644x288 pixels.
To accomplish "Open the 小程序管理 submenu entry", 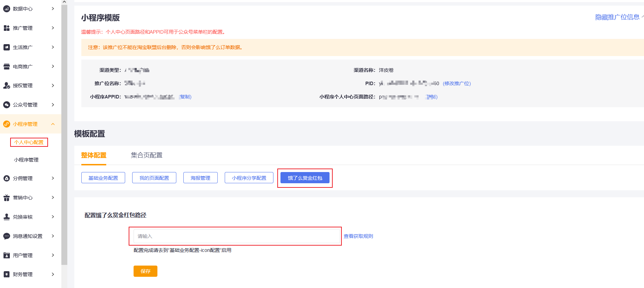I will 26,160.
